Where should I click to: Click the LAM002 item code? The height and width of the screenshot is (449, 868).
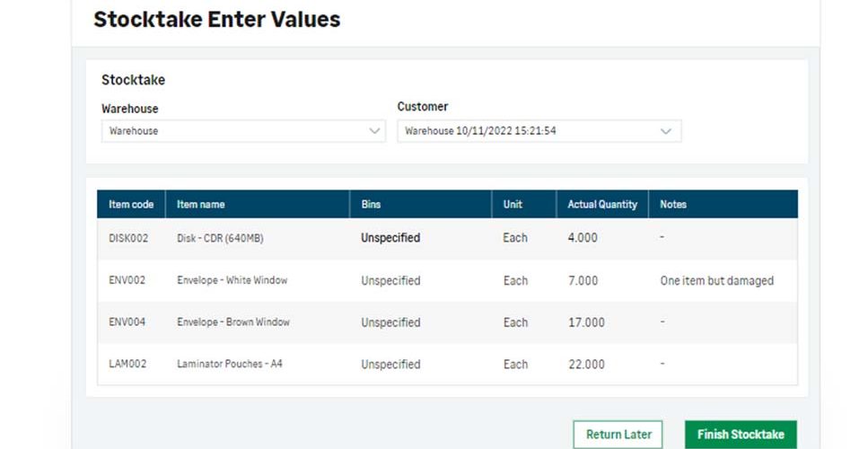[127, 364]
